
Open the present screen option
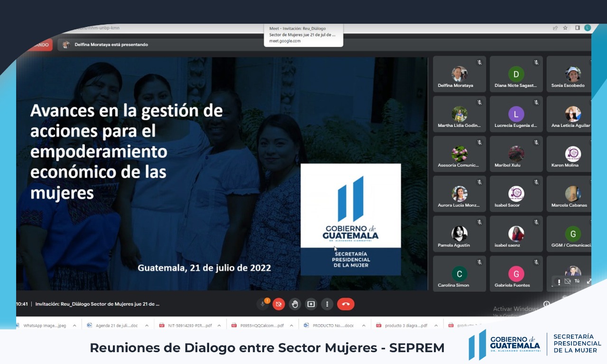(x=311, y=304)
